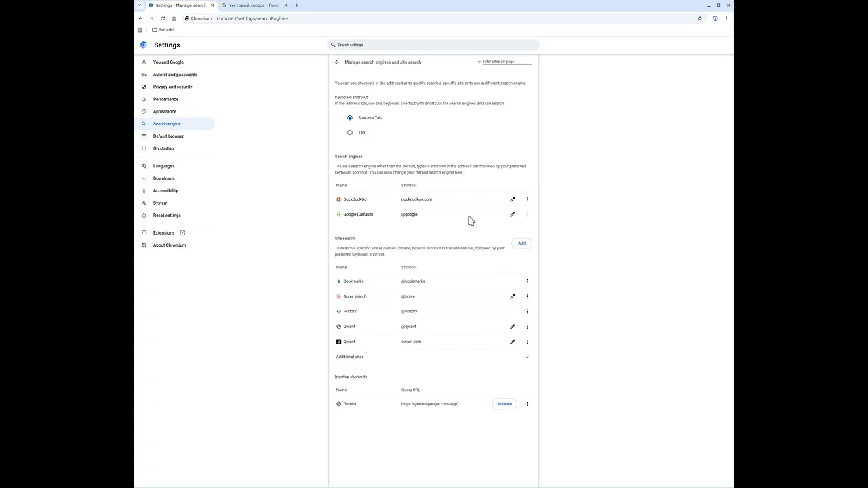Open the home page via home icon
The width and height of the screenshot is (868, 488).
click(x=174, y=18)
